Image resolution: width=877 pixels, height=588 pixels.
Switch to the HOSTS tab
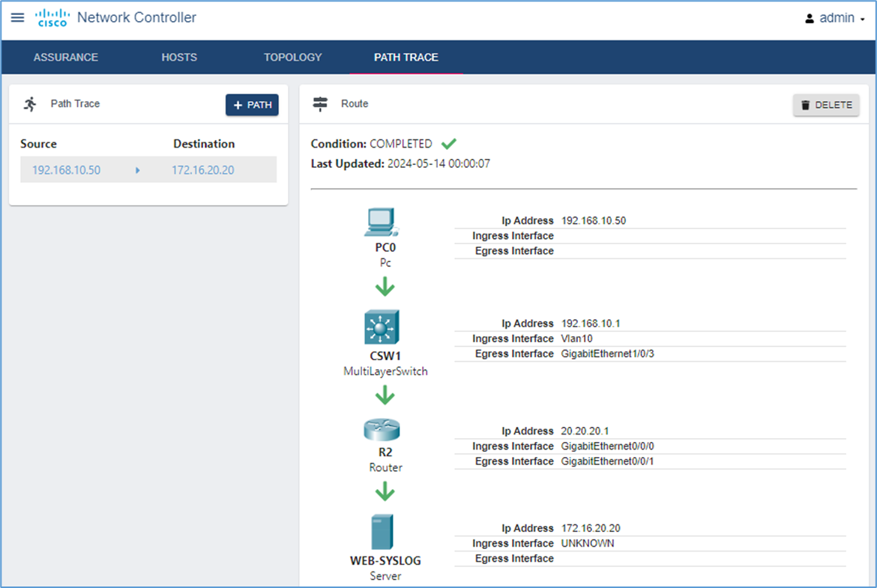[179, 57]
